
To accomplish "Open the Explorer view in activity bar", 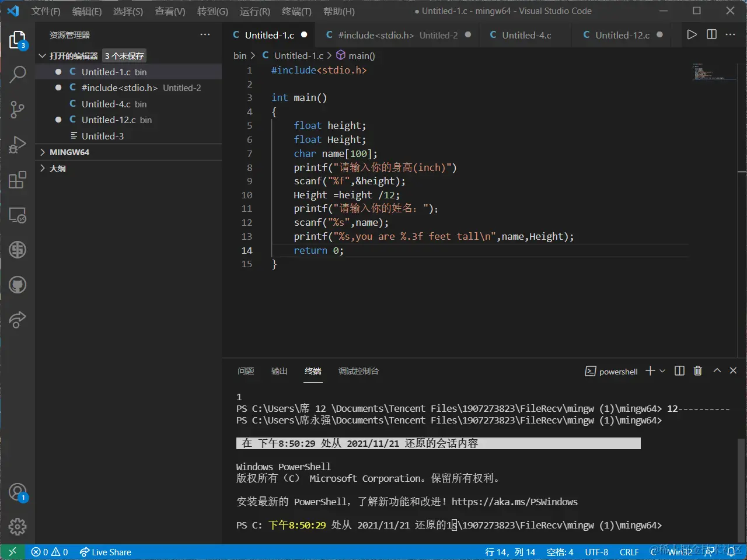I will (x=18, y=40).
